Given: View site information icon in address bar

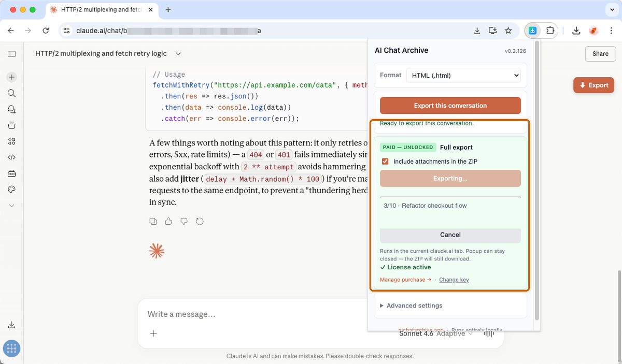Looking at the screenshot, I should click(66, 31).
